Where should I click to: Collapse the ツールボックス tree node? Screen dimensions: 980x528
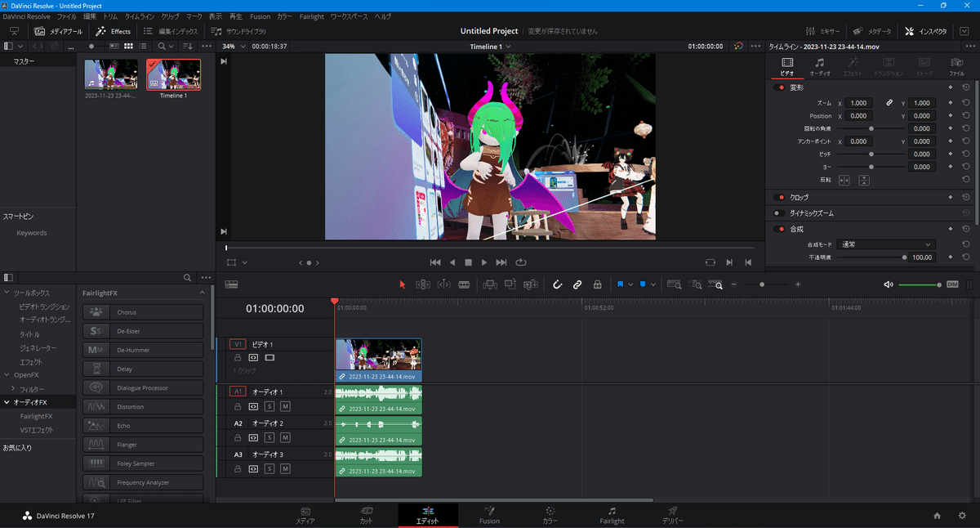click(7, 293)
